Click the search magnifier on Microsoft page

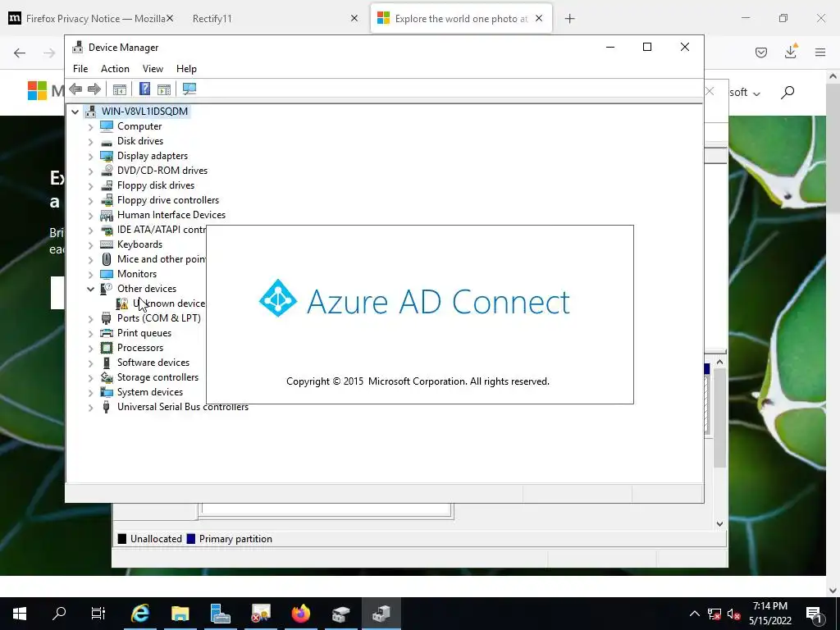coord(787,92)
